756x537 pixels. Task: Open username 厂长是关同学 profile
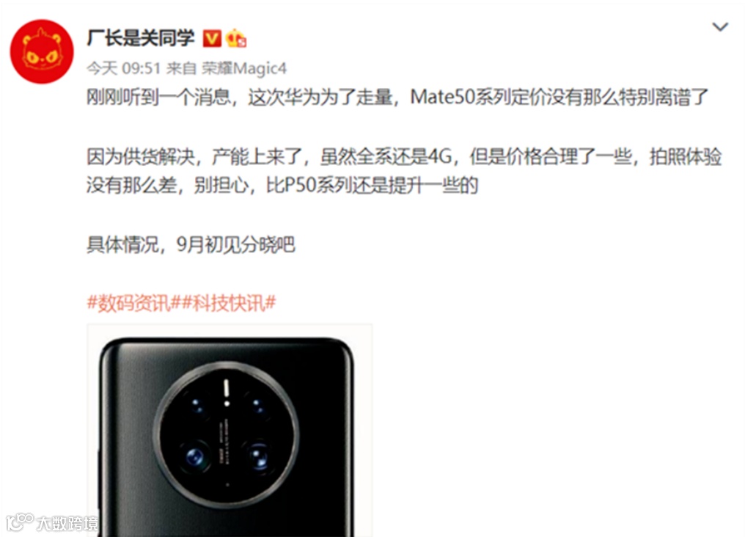[141, 37]
